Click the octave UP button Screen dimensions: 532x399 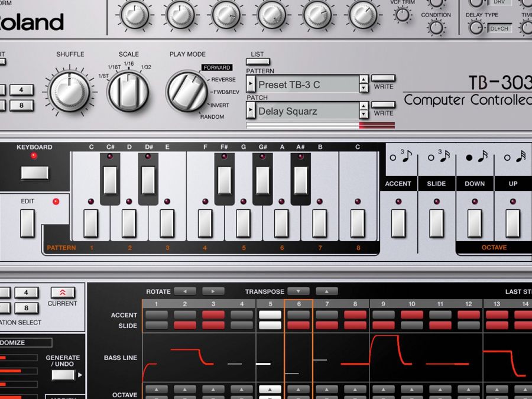[x=513, y=223]
